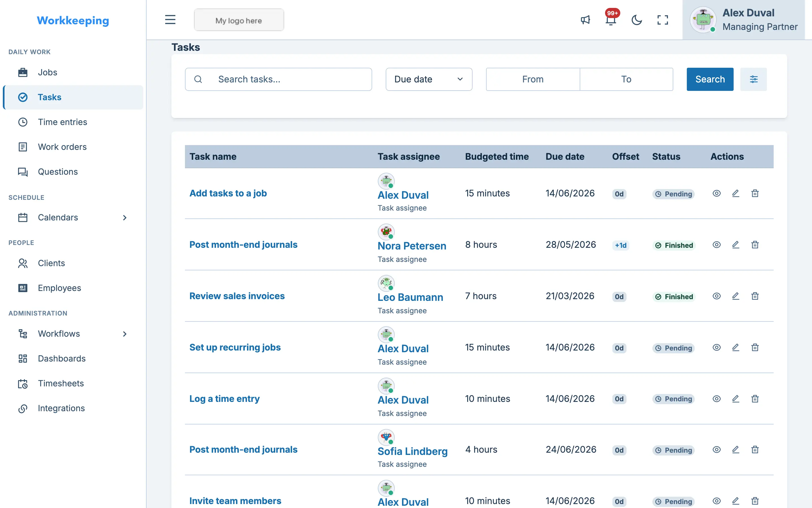Open notifications bell with 99+ badge
Image resolution: width=812 pixels, height=508 pixels.
pos(611,20)
